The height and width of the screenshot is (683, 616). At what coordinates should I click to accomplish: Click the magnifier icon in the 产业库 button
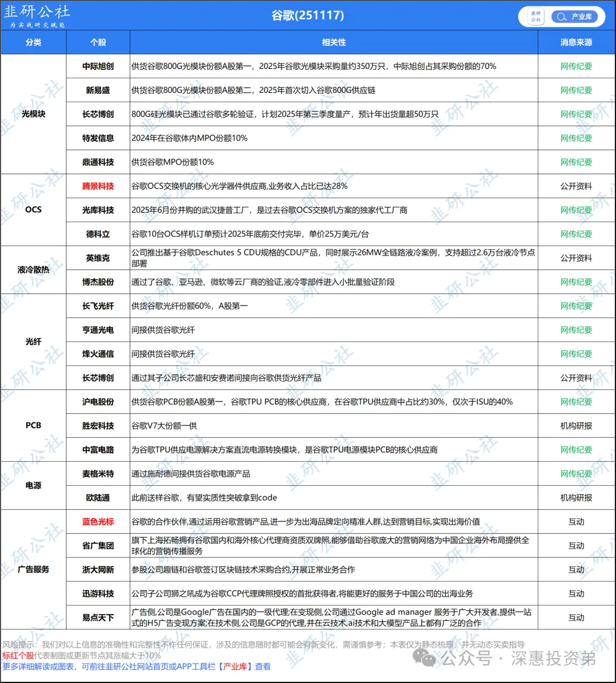[562, 17]
